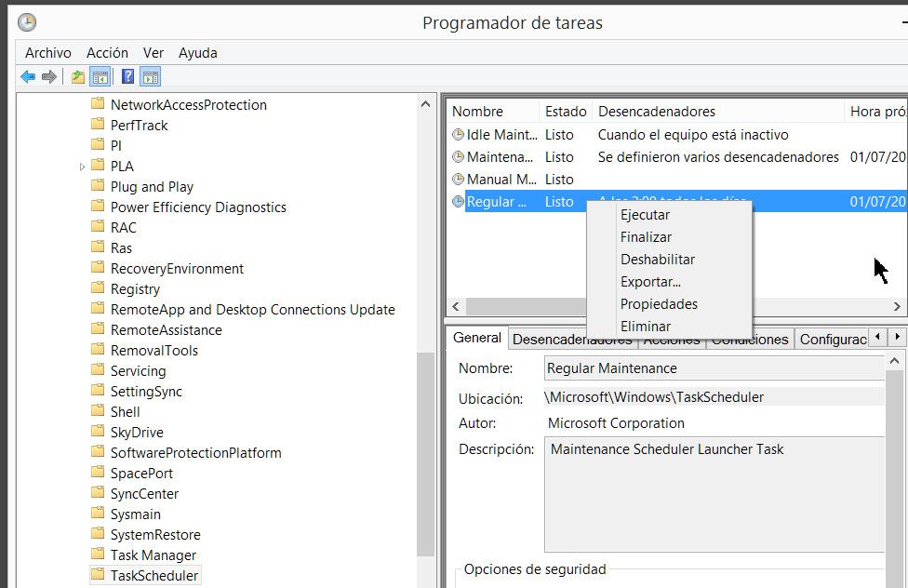Click the blue Back arrow in toolbar
Viewport: 908px width, 588px height.
point(28,76)
